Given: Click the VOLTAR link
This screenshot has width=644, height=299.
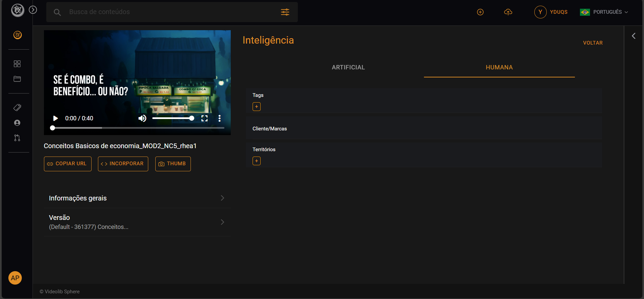Looking at the screenshot, I should pos(593,43).
